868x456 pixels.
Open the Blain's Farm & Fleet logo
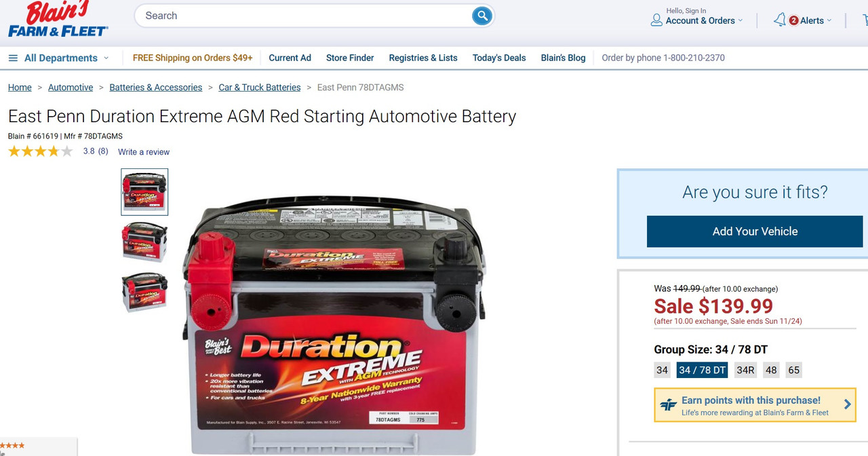point(58,19)
